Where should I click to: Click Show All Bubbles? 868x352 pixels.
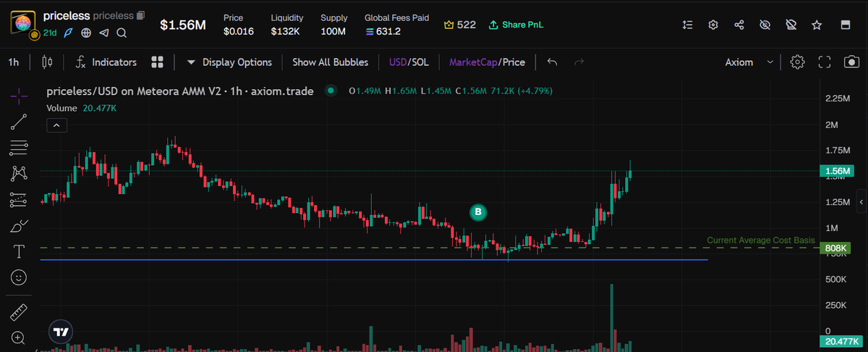click(330, 62)
